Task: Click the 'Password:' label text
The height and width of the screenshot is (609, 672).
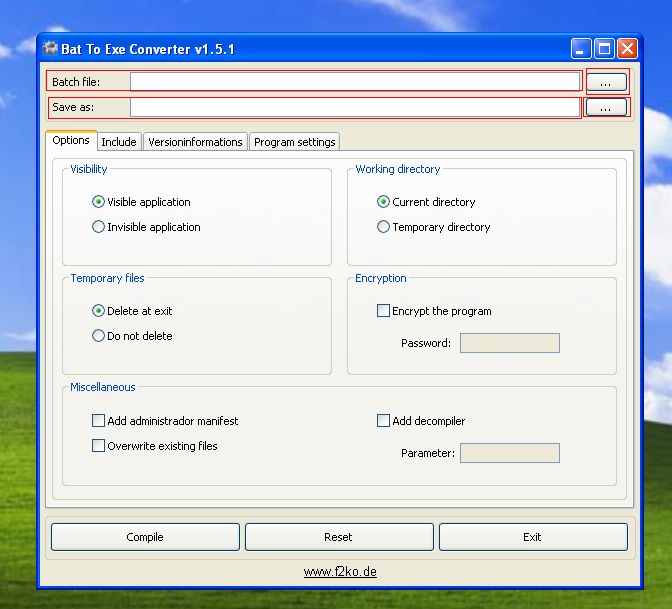Action: tap(426, 343)
